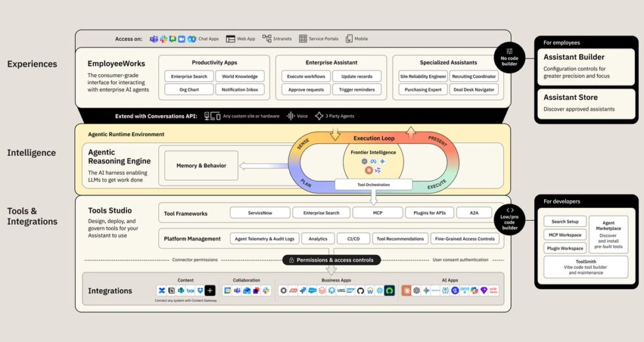Click the lock icon in Permissions & access controls
The width and height of the screenshot is (644, 342).
coord(291,260)
